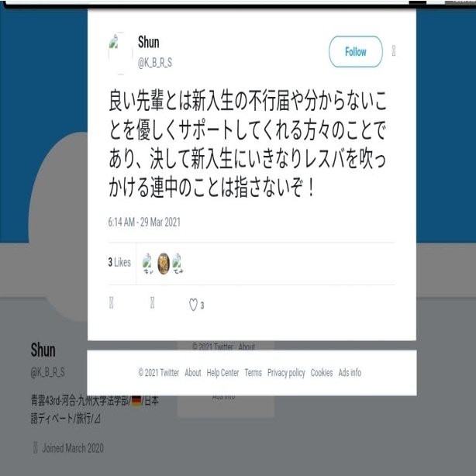Click the @K_B_R_S handle in the tweet header

[155, 63]
